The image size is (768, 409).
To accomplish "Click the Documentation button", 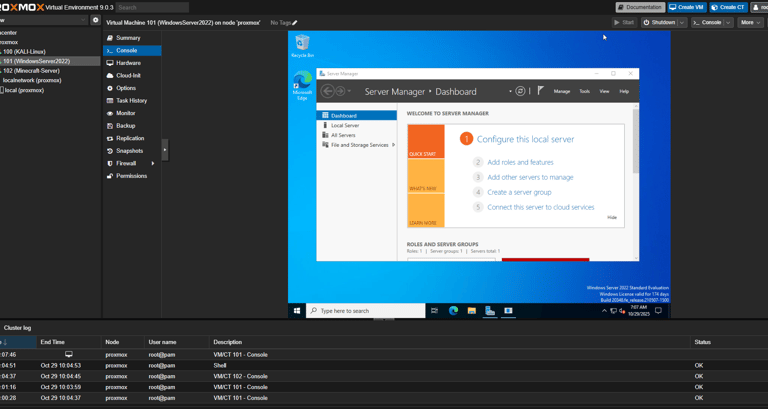I will 640,7.
